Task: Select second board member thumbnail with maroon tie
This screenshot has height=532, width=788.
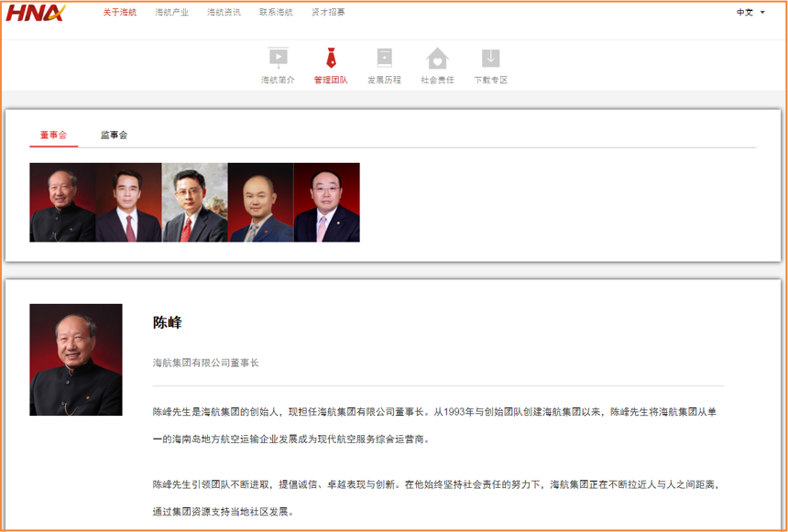Action: coord(128,202)
